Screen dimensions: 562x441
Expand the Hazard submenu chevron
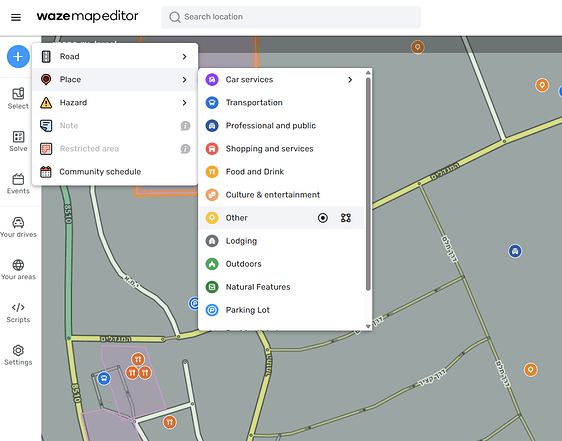(184, 103)
